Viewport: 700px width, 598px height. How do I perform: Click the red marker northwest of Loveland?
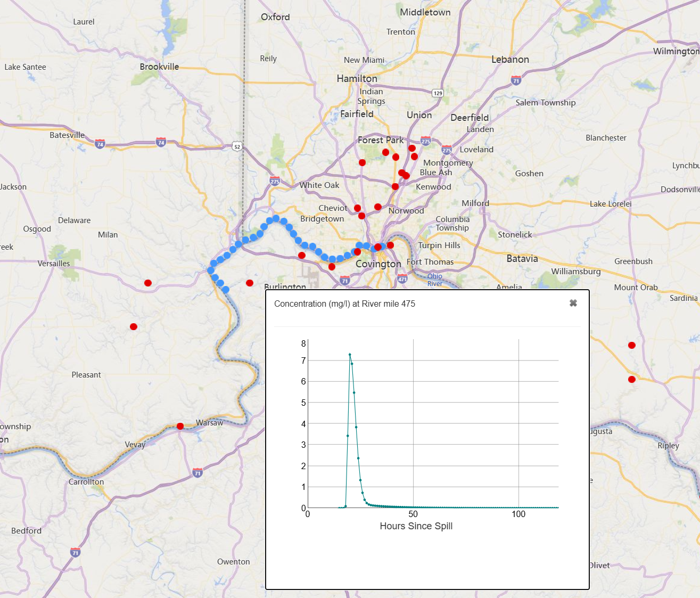(412, 148)
